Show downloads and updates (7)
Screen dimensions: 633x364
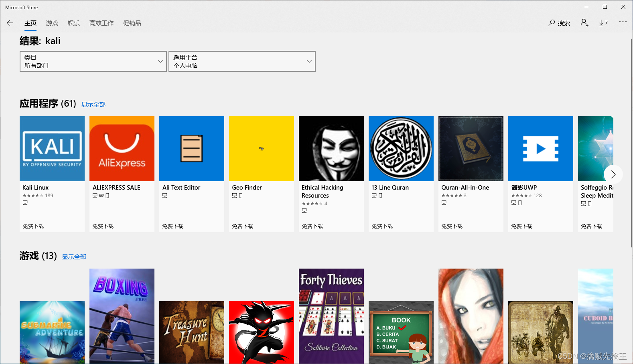pos(603,23)
